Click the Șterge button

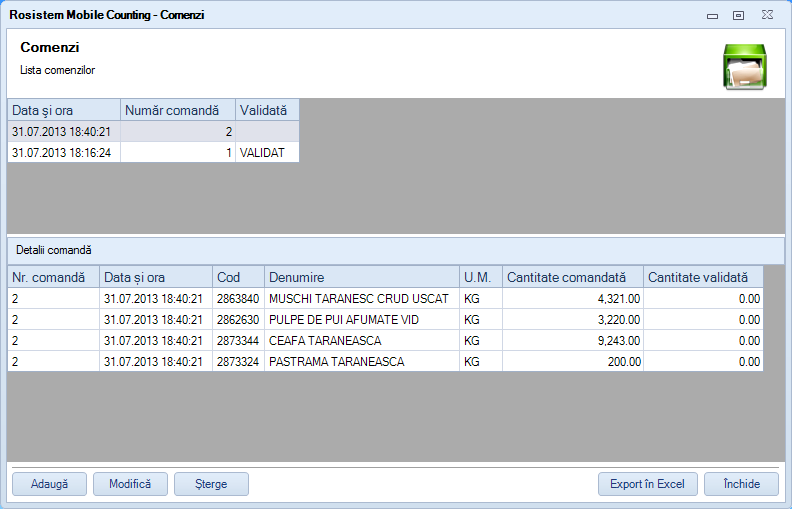211,484
